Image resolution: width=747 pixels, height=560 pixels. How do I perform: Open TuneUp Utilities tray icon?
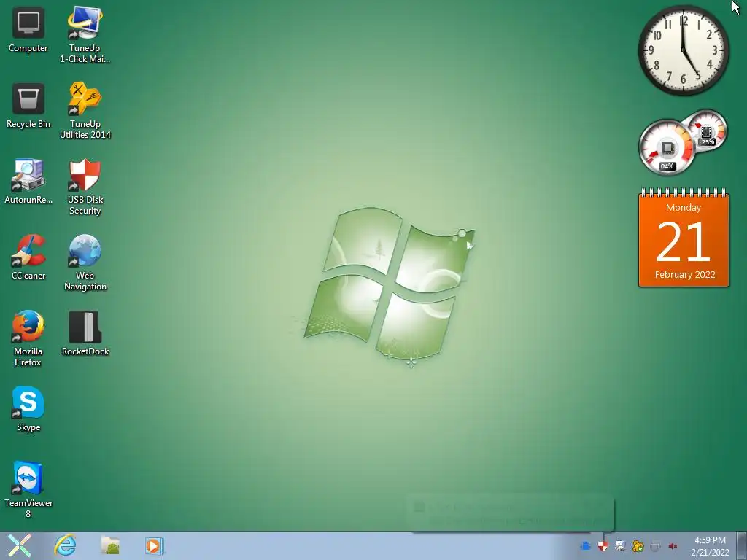pos(638,545)
